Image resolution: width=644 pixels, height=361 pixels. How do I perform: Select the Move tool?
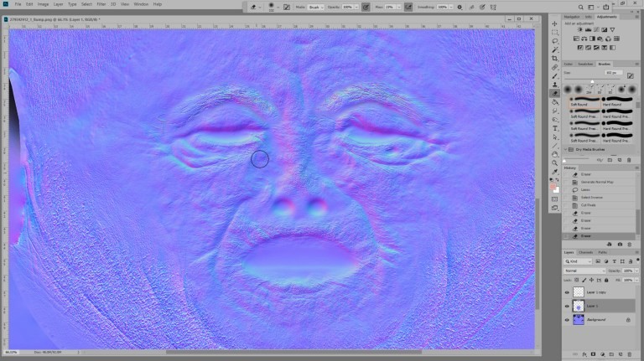coord(555,23)
